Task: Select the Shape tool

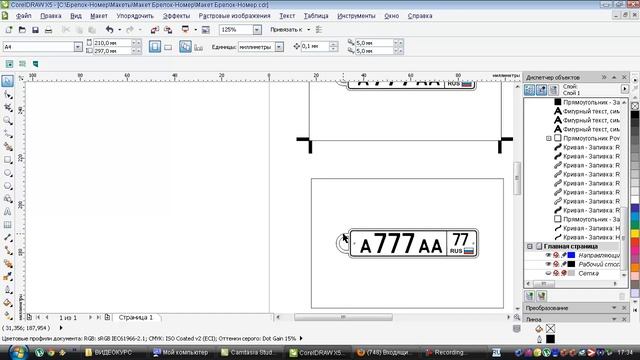Action: (7, 95)
